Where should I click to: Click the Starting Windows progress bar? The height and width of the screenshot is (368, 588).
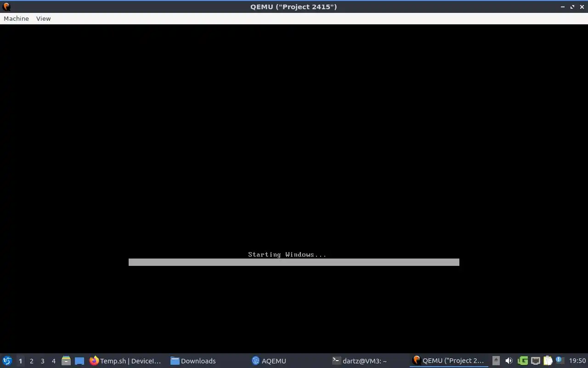(x=294, y=262)
